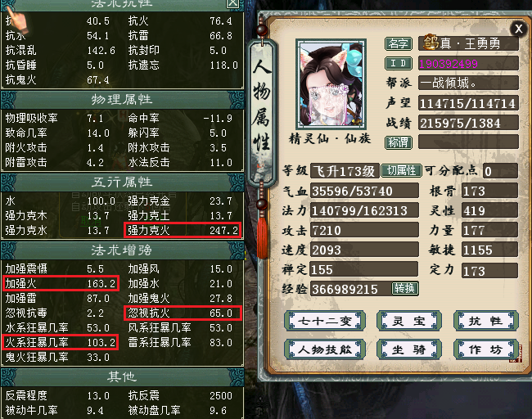Open 人物技能 character skills panel
532x419 pixels.
point(325,349)
